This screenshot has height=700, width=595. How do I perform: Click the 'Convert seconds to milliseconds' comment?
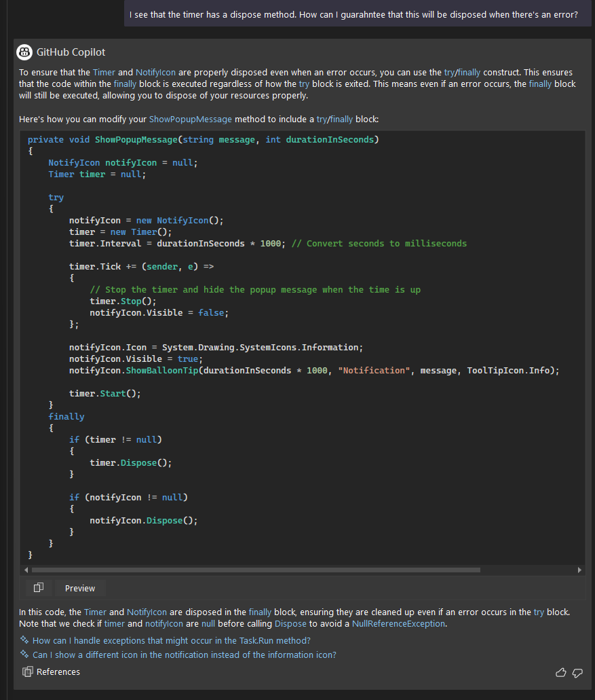tap(379, 243)
